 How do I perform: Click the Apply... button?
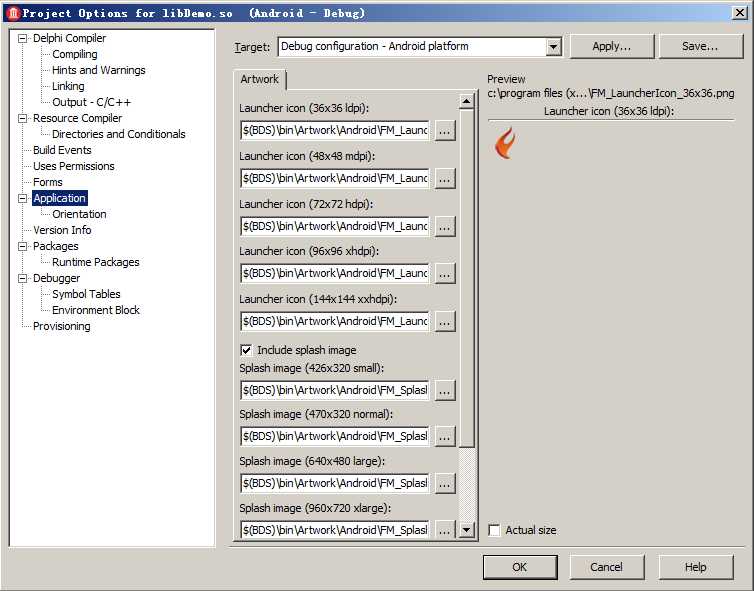tap(611, 46)
